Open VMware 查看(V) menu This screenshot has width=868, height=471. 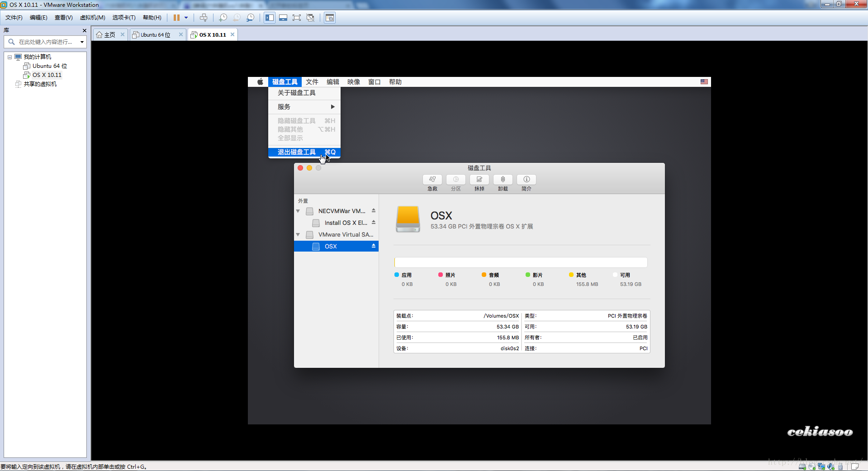(64, 18)
